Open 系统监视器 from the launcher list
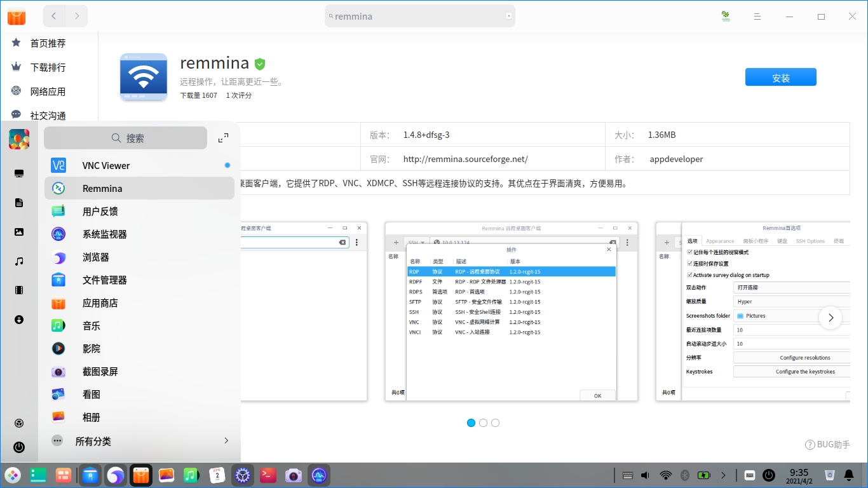868x488 pixels. [x=140, y=234]
